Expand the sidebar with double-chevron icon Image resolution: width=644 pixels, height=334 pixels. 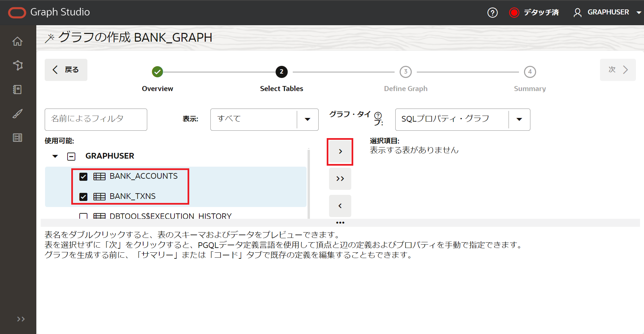click(21, 319)
